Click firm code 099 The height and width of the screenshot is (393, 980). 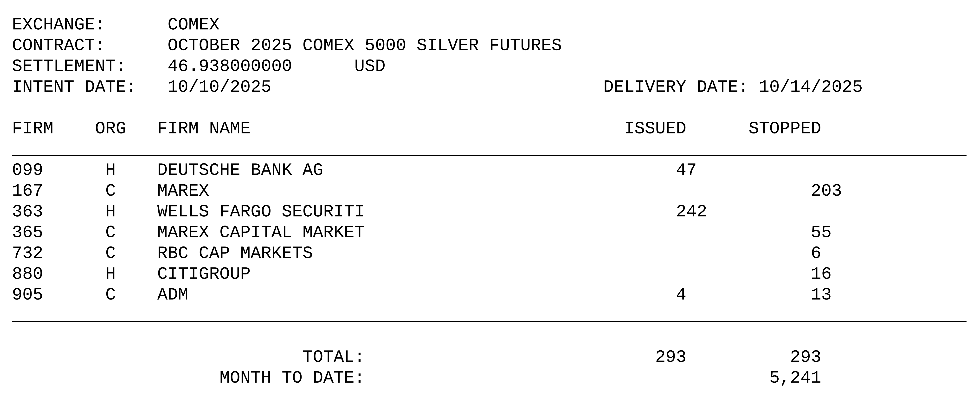[27, 170]
